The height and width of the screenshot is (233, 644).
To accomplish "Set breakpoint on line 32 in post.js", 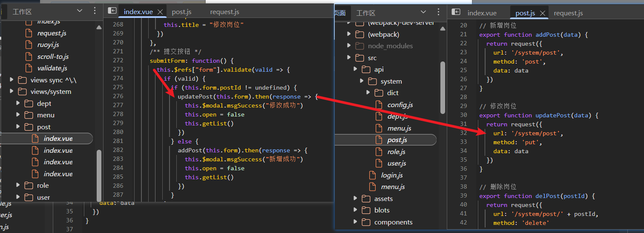I will click(x=463, y=133).
